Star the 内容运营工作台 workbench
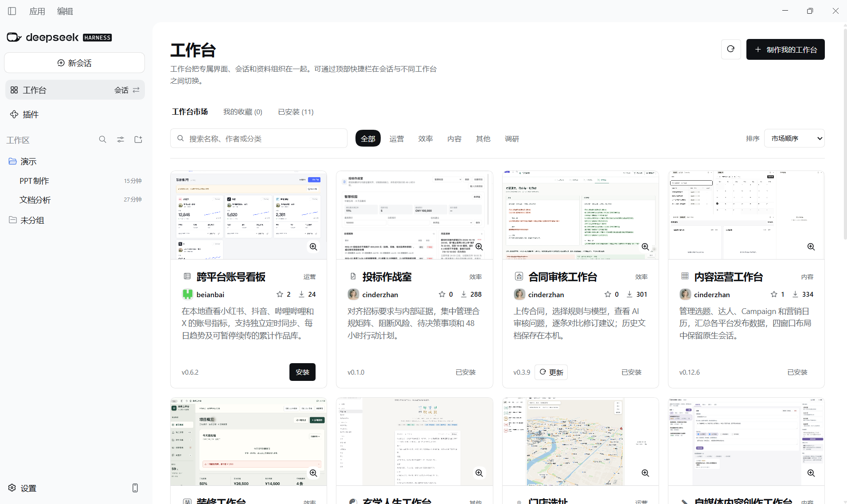The height and width of the screenshot is (504, 847). tap(774, 294)
